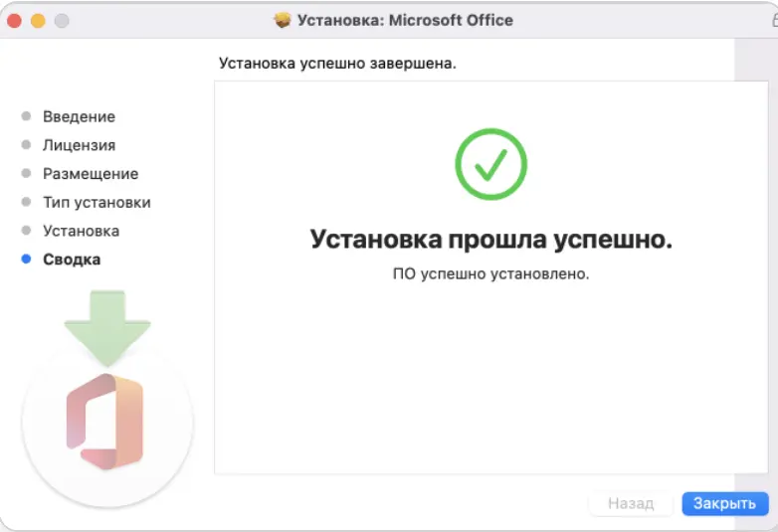Select the Лицензия step in the sidebar

(79, 145)
